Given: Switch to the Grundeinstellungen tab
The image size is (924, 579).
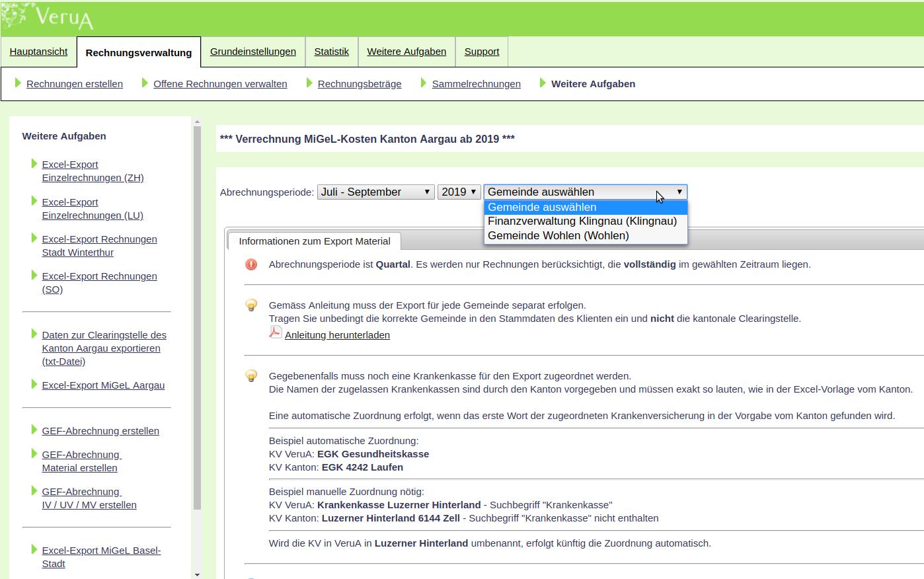Looking at the screenshot, I should [x=252, y=52].
